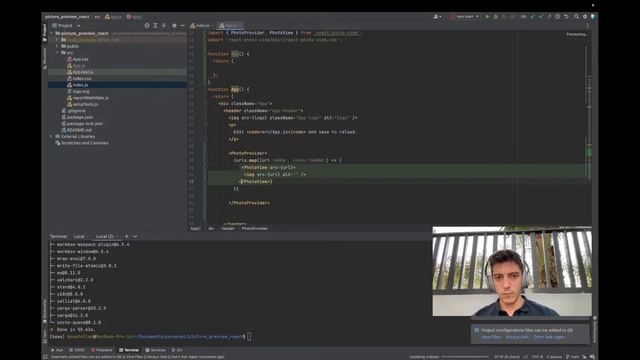Viewport: 640px width, 360px height.
Task: Click the Git update project arrow icon
Action: pos(532,17)
